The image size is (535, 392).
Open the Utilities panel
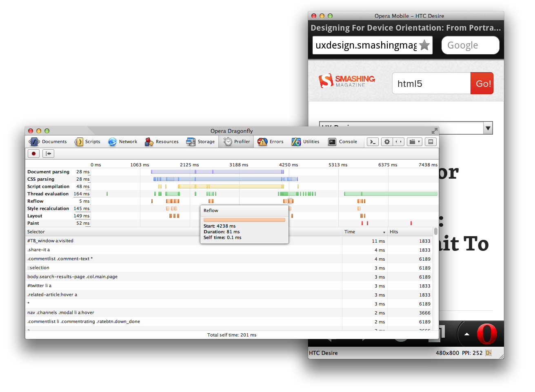306,142
